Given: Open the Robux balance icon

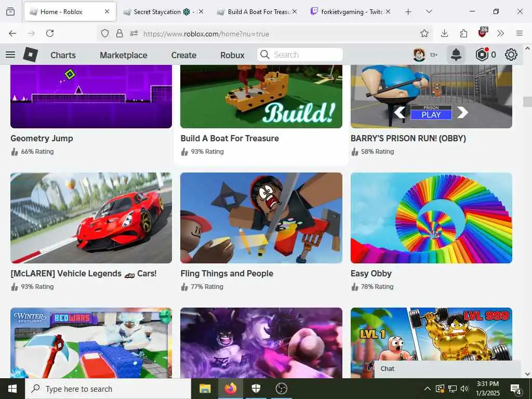Looking at the screenshot, I should [x=482, y=55].
